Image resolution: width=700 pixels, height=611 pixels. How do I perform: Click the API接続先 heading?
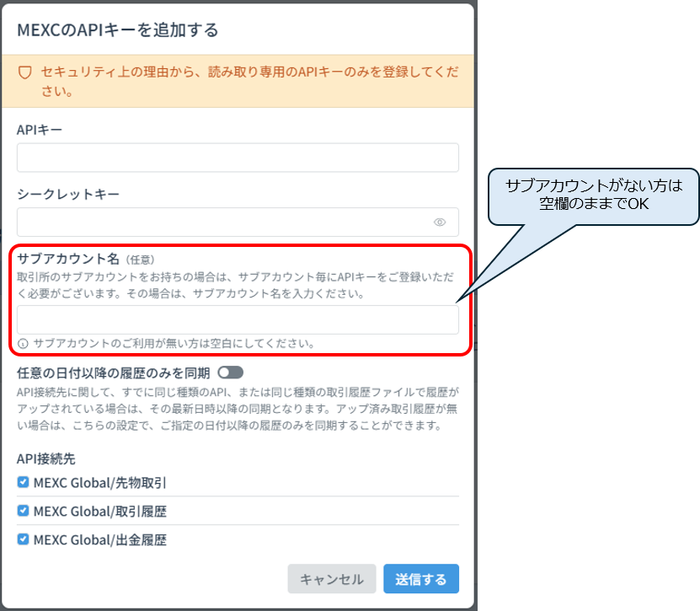click(46, 458)
